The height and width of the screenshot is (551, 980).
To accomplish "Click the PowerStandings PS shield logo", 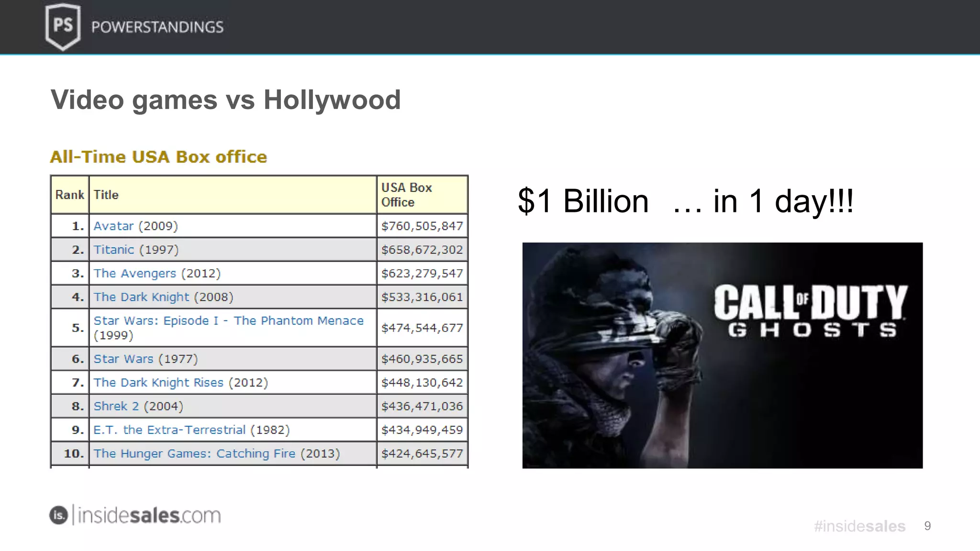I will [x=63, y=26].
